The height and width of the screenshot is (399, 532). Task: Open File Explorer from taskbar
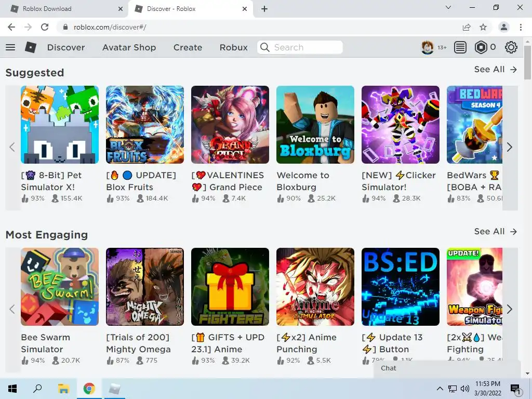click(x=63, y=389)
